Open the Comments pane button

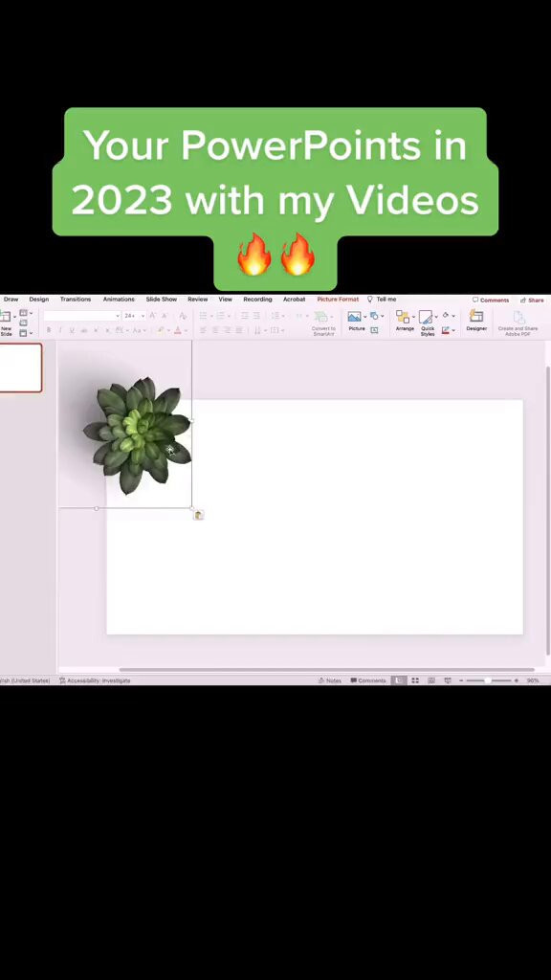point(491,300)
